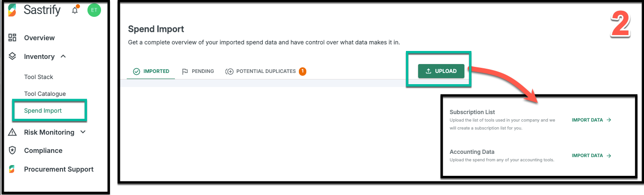Screen dimensions: 644x195
Task: Click the orange duplicates count badge
Action: coord(303,72)
